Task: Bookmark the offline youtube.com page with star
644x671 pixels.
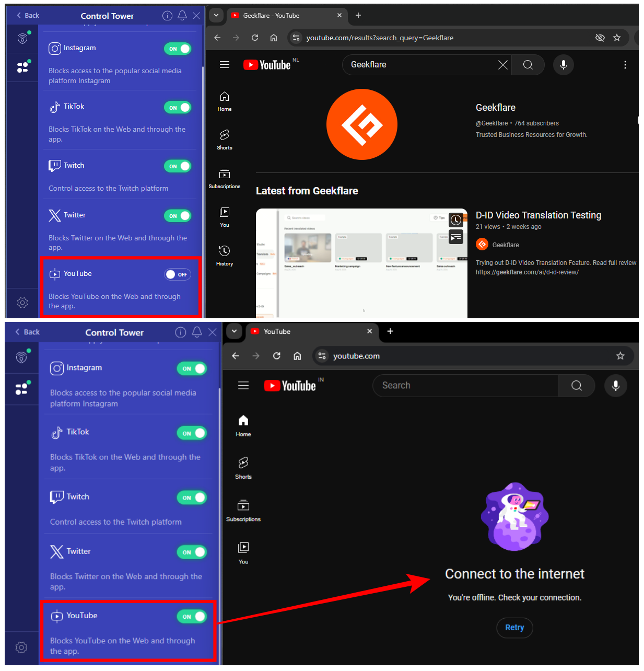Action: click(x=620, y=356)
